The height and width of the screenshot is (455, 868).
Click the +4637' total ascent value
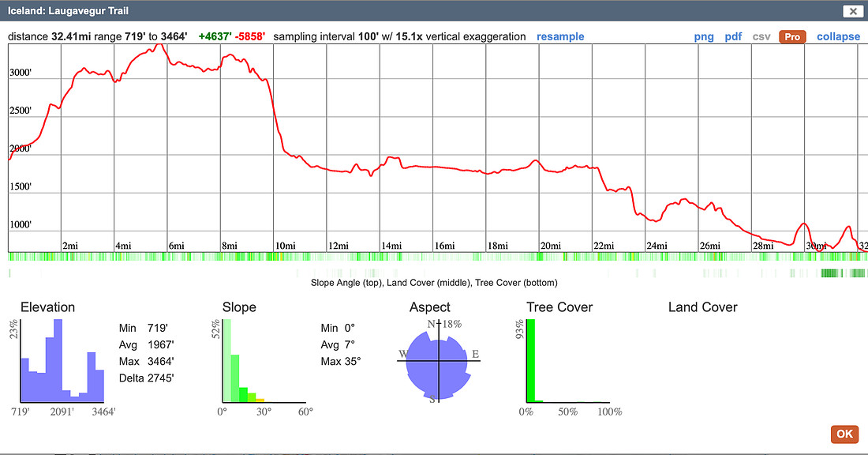[x=215, y=36]
